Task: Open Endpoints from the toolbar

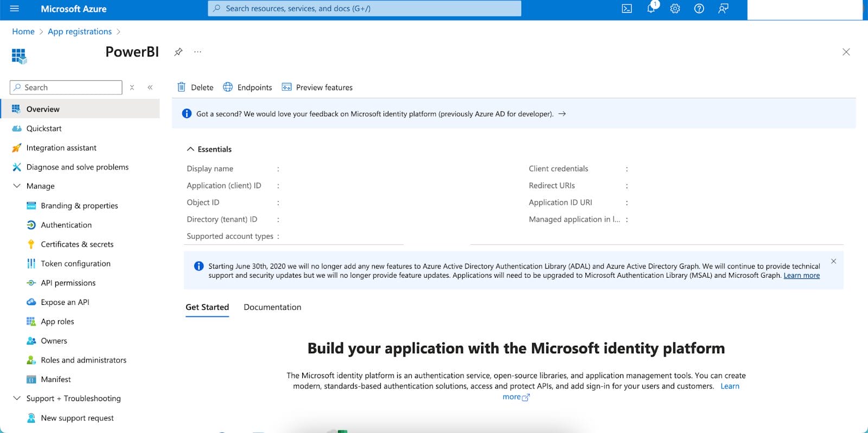Action: pos(247,87)
